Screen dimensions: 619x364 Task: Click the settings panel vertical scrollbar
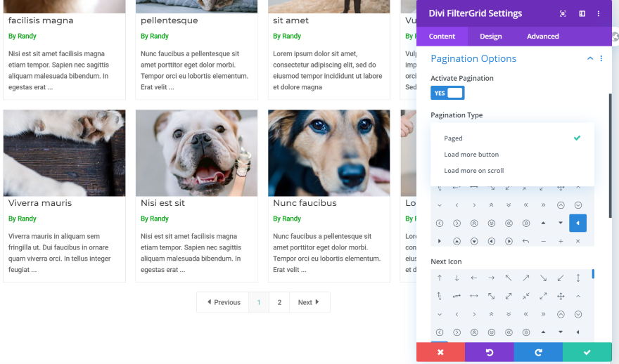(611, 156)
